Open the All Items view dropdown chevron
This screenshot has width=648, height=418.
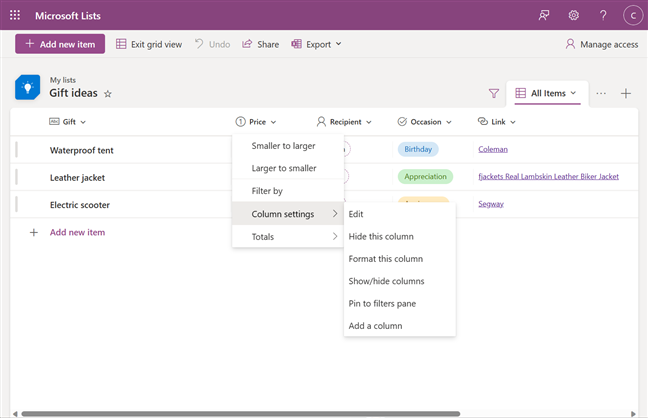pos(573,93)
